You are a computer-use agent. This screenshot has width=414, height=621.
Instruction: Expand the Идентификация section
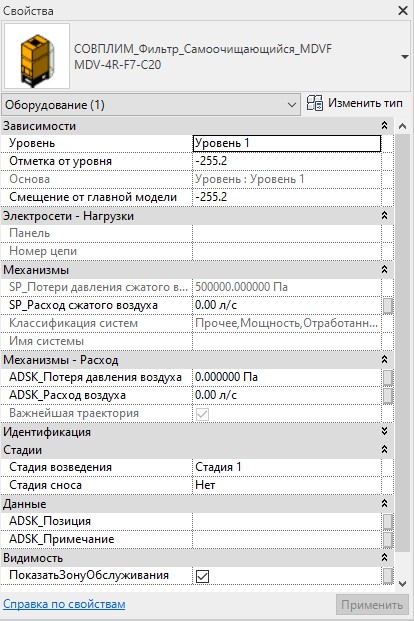click(384, 431)
